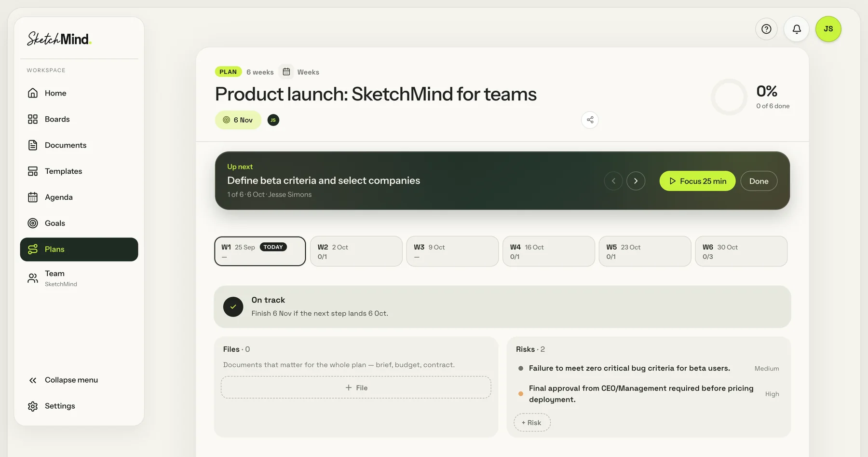Select Plans in the sidebar
Viewport: 868px width, 457px height.
[79, 249]
